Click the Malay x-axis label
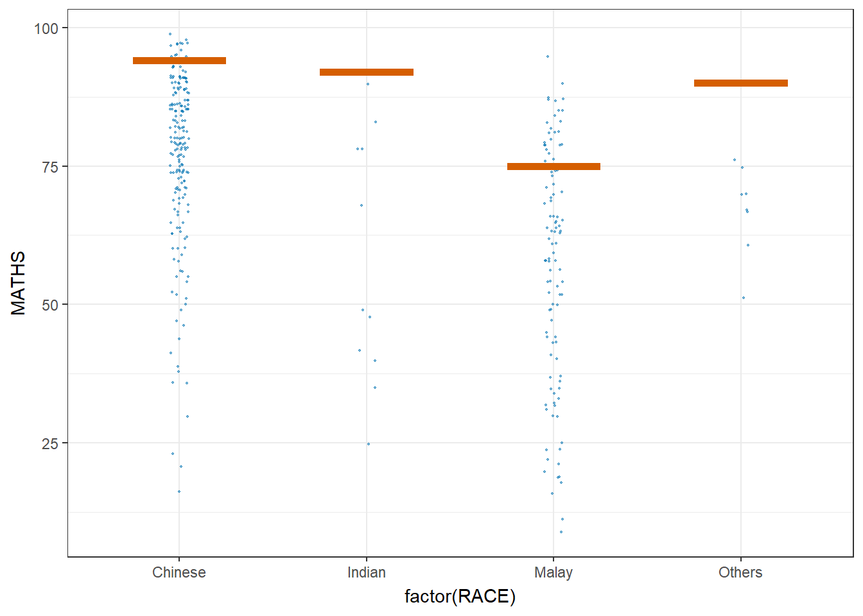The width and height of the screenshot is (863, 616). 554,572
